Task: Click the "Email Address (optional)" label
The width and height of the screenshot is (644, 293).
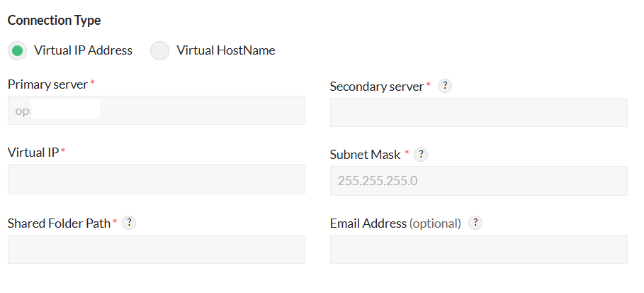Action: [395, 223]
